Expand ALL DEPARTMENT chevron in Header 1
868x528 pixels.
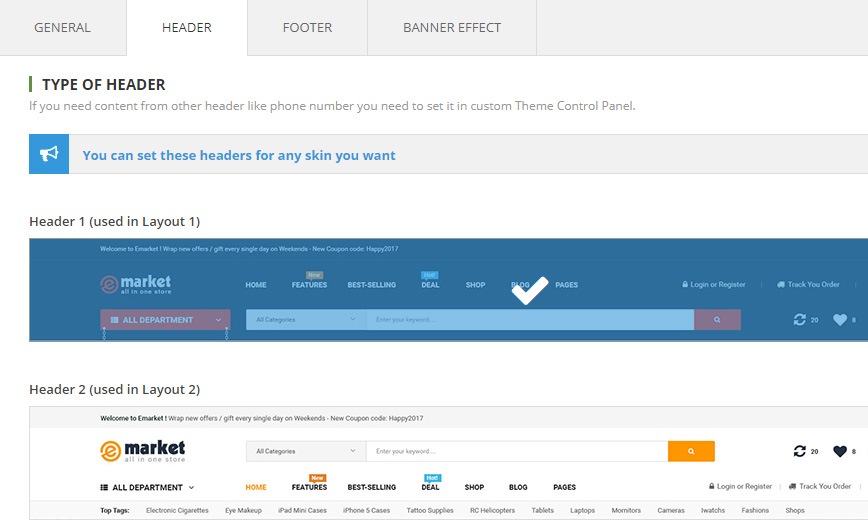click(218, 320)
